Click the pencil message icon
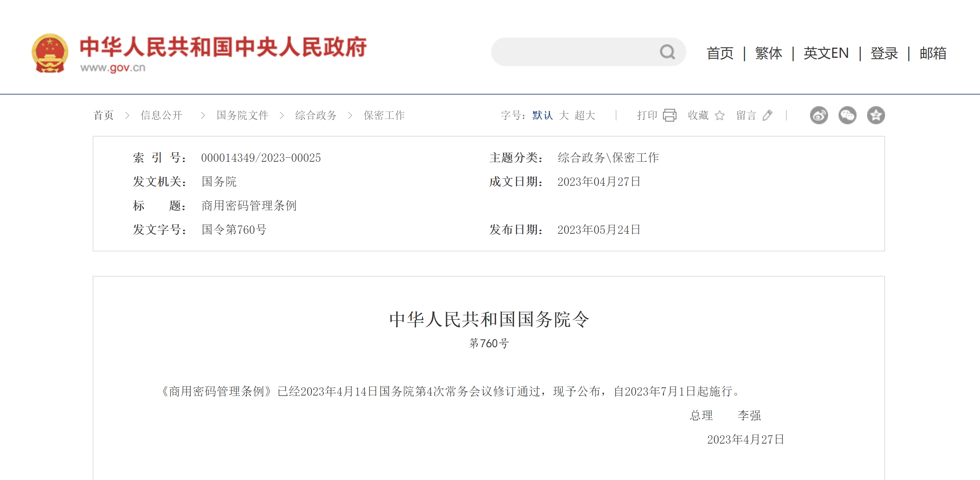Image resolution: width=980 pixels, height=480 pixels. [x=768, y=115]
